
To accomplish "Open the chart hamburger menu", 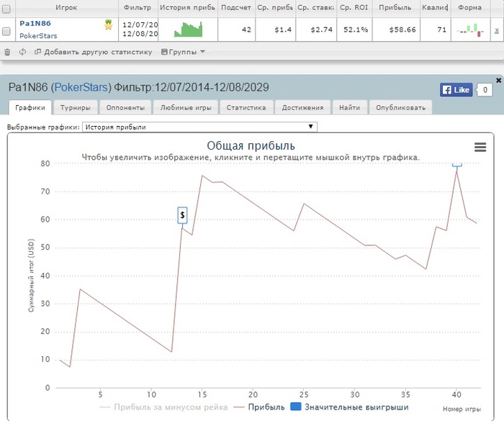I will tap(480, 148).
